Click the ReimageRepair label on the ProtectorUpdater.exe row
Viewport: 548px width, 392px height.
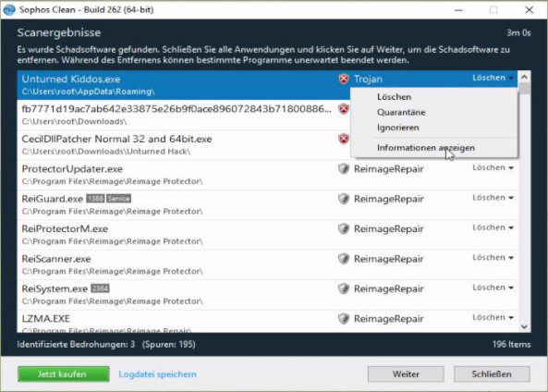coord(389,169)
